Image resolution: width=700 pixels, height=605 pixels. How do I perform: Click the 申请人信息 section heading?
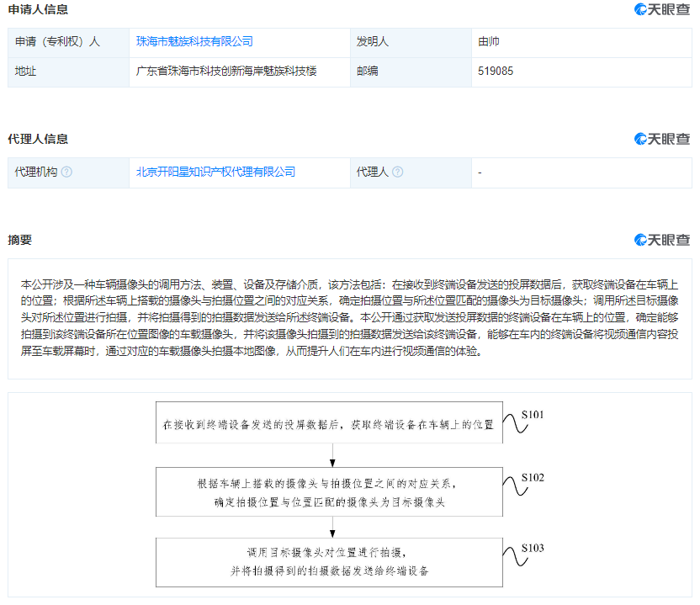[x=38, y=9]
